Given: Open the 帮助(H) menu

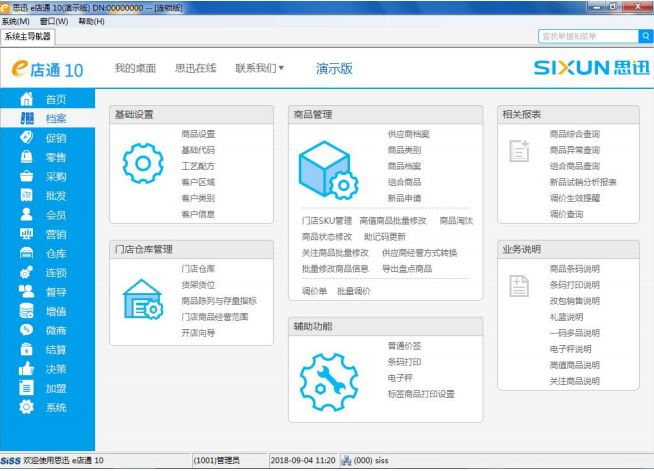Looking at the screenshot, I should point(91,21).
